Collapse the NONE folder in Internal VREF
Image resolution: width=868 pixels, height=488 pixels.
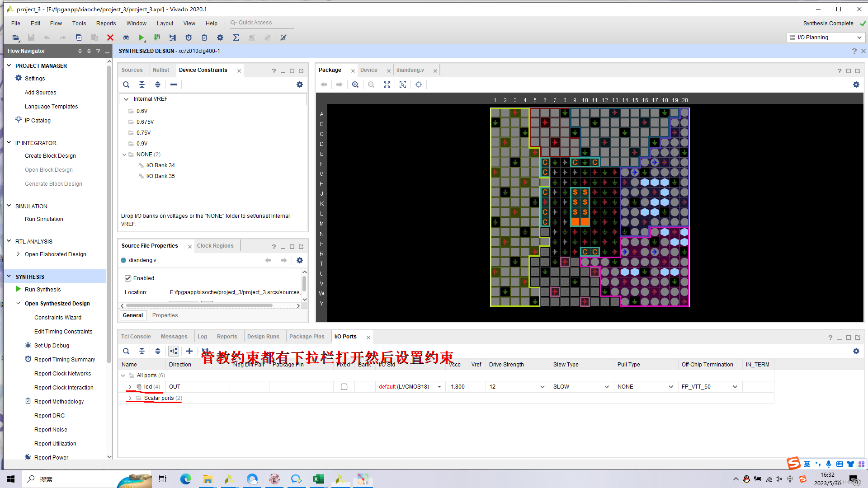point(124,155)
